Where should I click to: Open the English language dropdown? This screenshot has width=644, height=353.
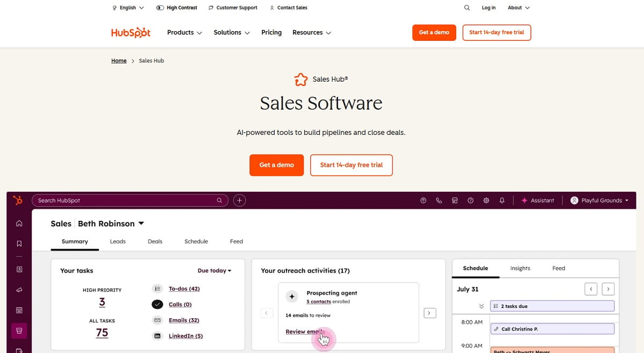coord(128,8)
